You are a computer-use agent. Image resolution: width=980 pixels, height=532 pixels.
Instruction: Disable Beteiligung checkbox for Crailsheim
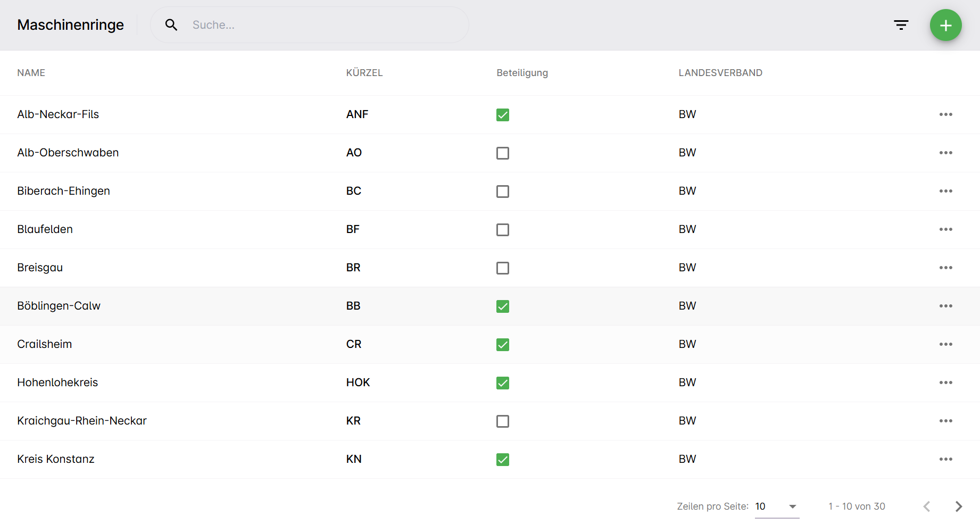click(x=502, y=345)
